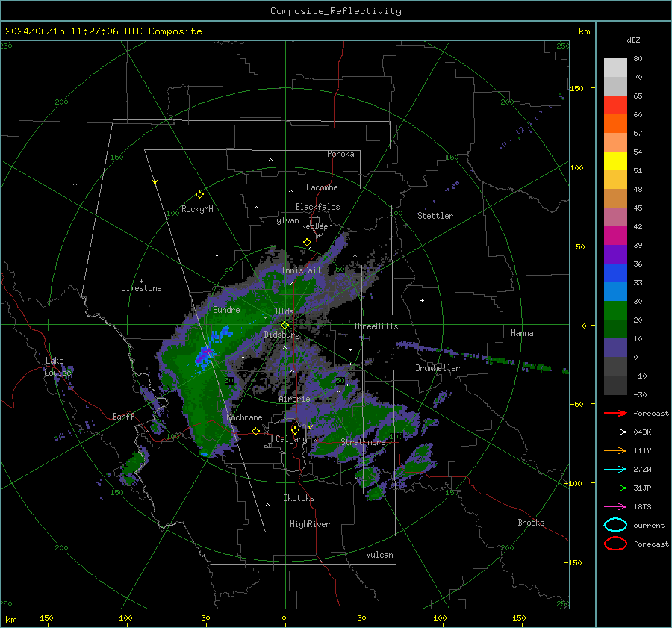
Task: Click yellow diamond marker below RedDeer
Action: 307,243
